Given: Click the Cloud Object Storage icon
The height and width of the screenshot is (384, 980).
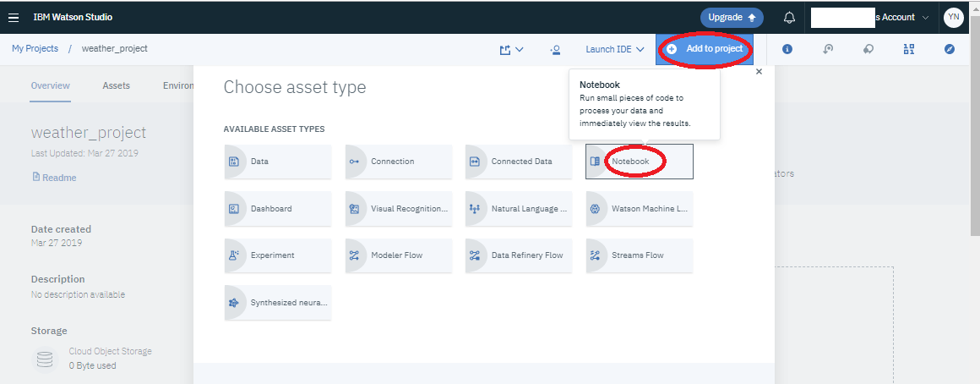Looking at the screenshot, I should 45,359.
